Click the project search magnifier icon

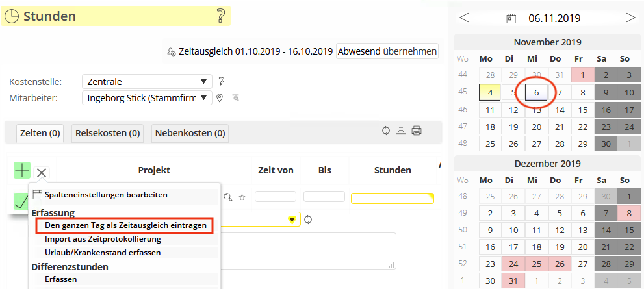coord(227,197)
